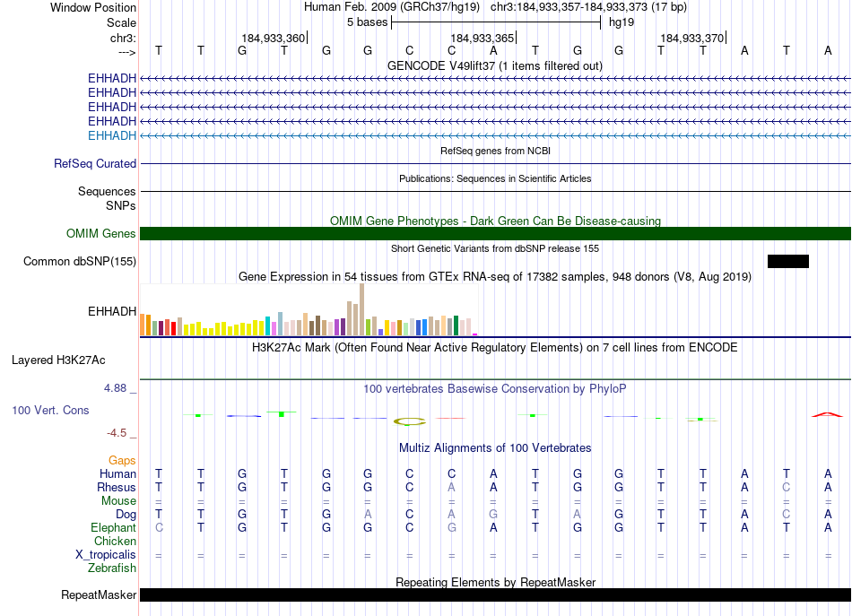Select the Rhesus species row label

(117, 488)
